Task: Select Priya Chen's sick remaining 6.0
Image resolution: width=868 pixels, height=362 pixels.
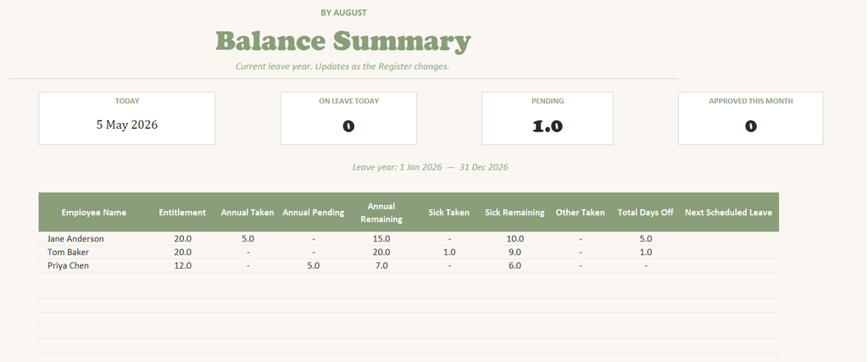Action: pyautogui.click(x=515, y=265)
